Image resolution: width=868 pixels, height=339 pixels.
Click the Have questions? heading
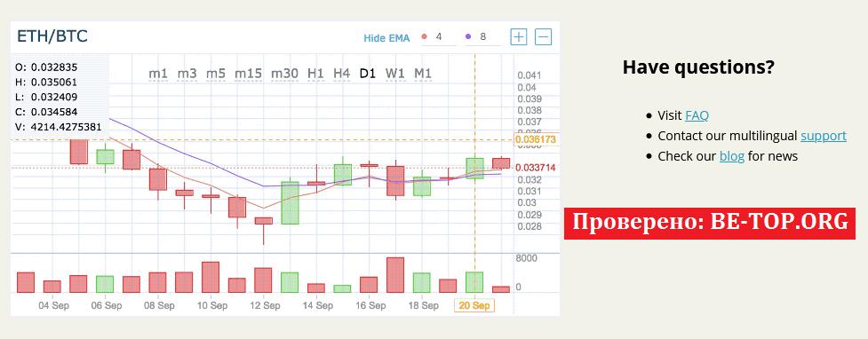pos(698,67)
